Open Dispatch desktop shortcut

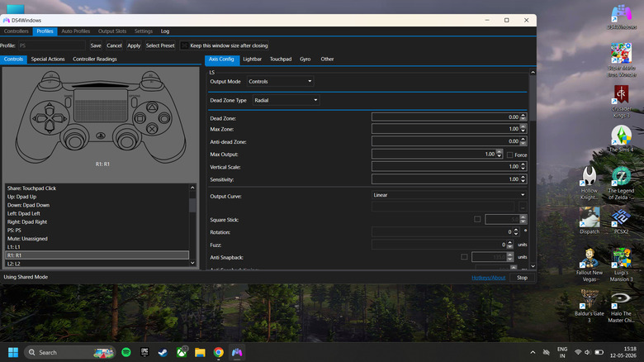click(x=590, y=221)
